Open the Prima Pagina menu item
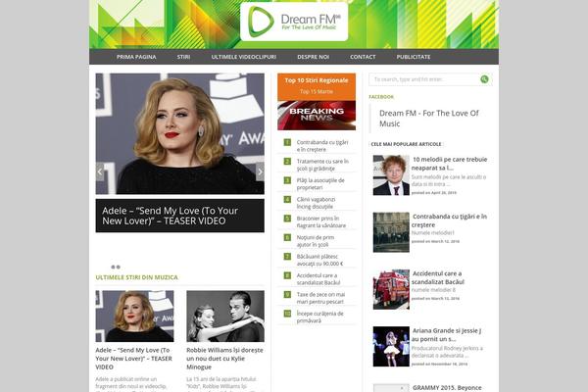 [x=136, y=57]
